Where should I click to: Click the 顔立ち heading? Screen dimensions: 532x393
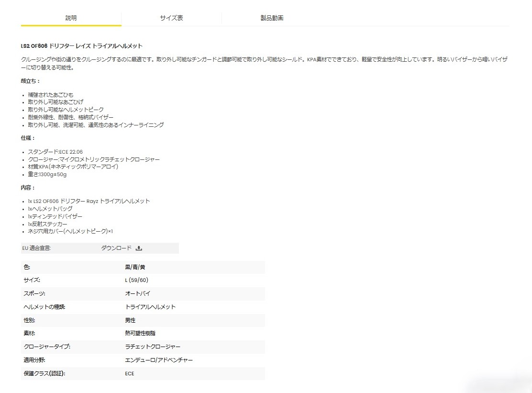coord(30,81)
